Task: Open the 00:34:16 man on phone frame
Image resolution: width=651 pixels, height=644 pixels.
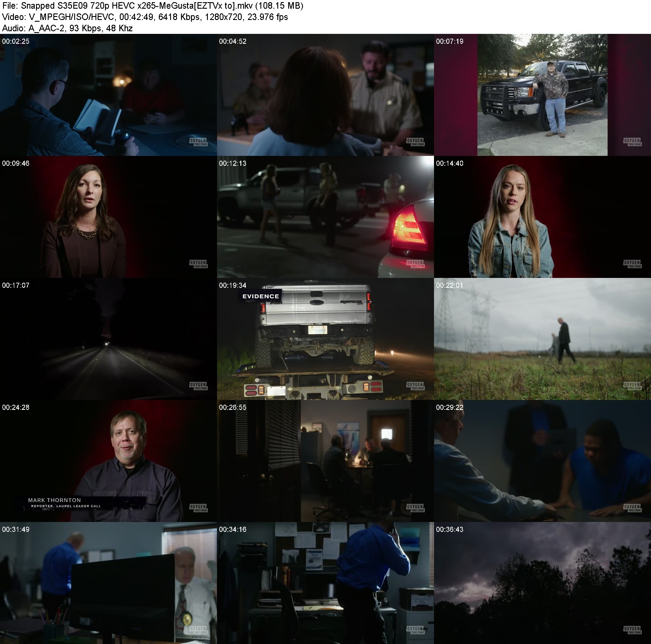Action: [325, 583]
